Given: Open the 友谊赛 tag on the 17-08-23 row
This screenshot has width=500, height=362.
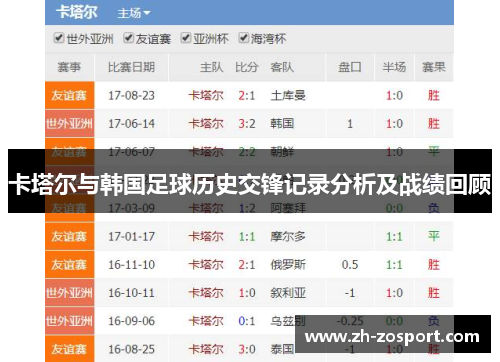Looking at the screenshot, I should (69, 95).
